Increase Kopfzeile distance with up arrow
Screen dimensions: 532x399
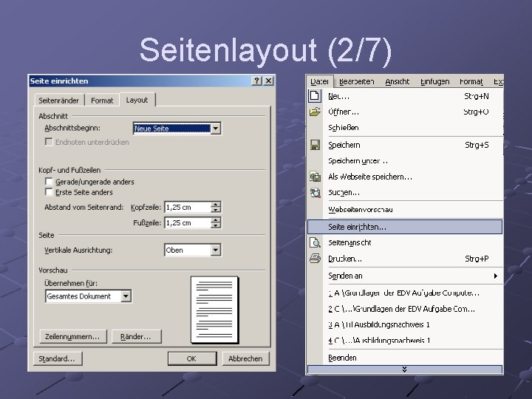(x=216, y=204)
